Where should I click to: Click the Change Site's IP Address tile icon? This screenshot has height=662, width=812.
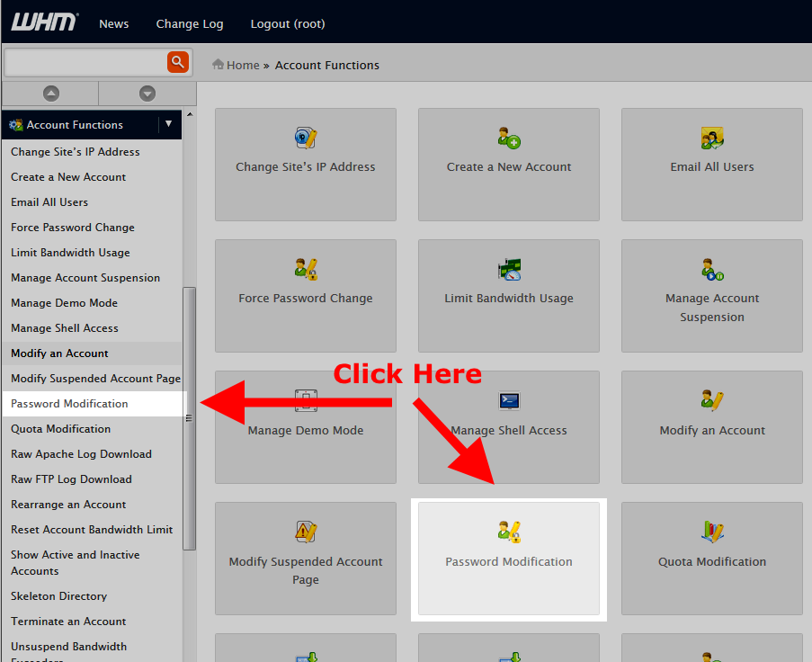(x=306, y=138)
